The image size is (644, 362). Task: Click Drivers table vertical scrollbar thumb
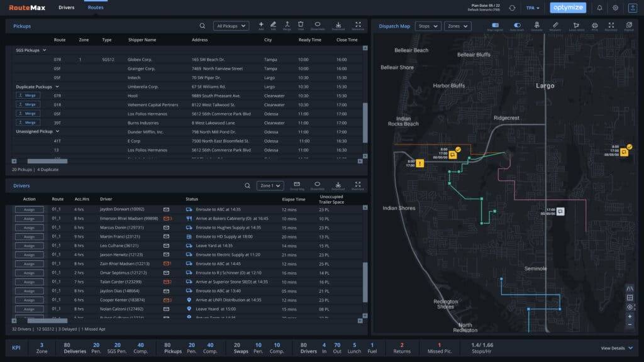click(365, 282)
